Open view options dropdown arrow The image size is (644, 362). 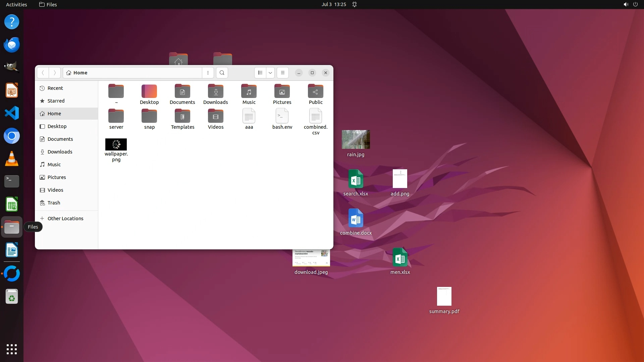[x=270, y=73]
